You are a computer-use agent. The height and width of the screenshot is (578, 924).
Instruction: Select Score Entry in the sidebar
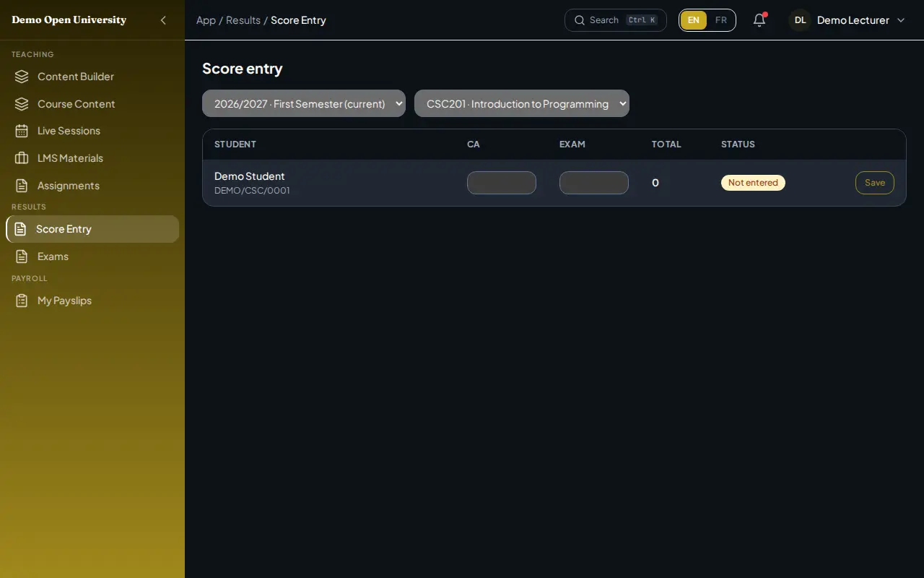click(x=92, y=229)
